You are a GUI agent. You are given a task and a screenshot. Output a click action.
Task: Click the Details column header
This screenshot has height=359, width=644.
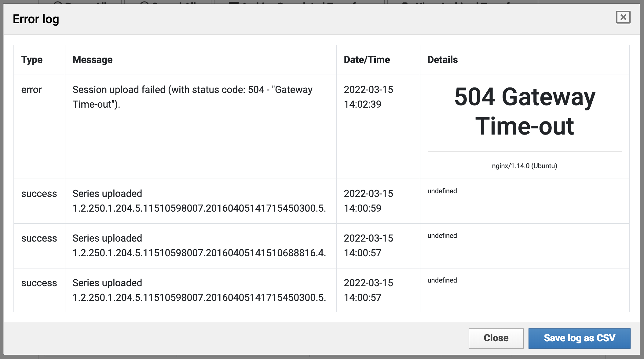point(442,60)
